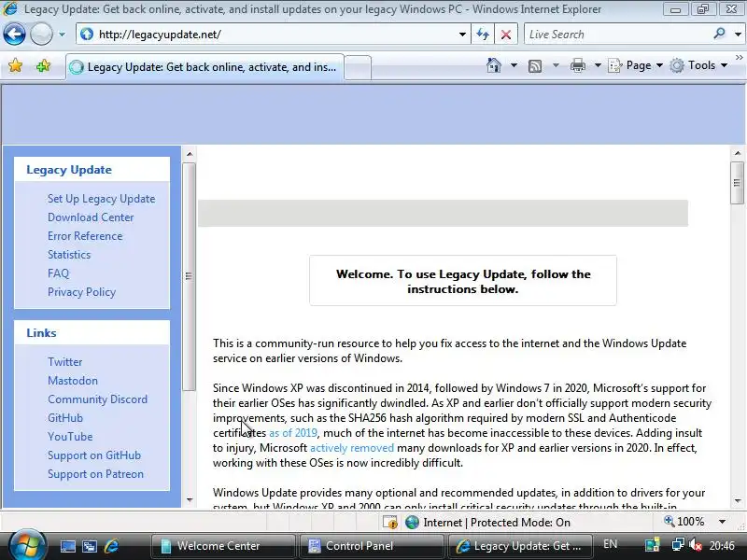Click main page scrollbar down arrow
Viewport: 747px width, 560px height.
click(x=738, y=501)
